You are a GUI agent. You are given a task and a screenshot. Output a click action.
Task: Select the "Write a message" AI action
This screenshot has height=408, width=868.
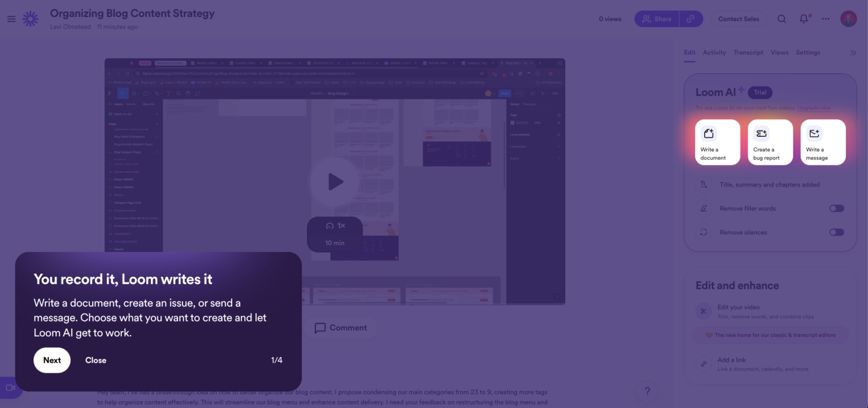click(x=823, y=142)
